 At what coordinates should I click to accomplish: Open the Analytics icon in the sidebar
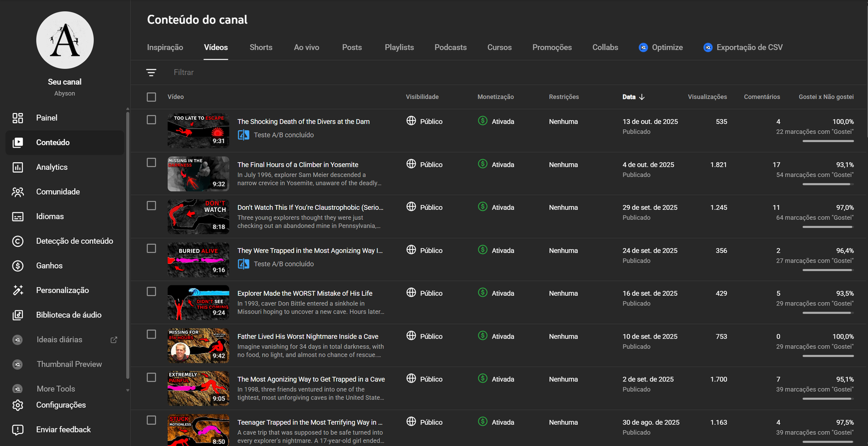(18, 167)
